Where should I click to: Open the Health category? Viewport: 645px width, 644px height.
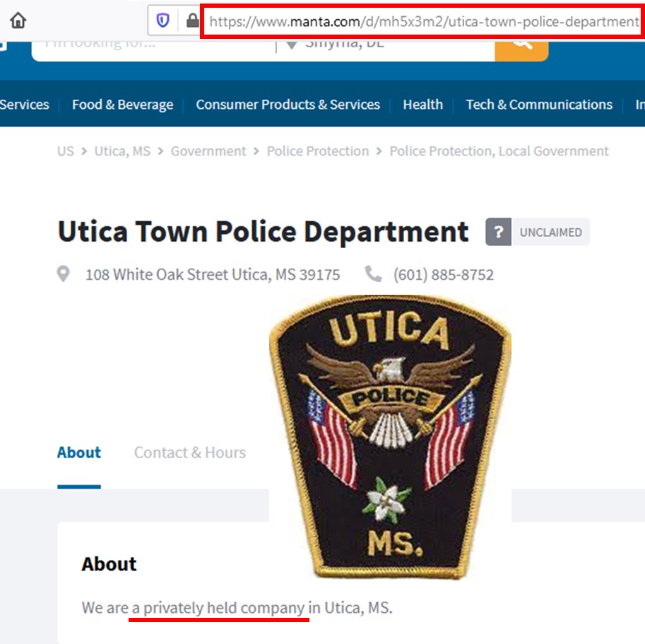(422, 104)
